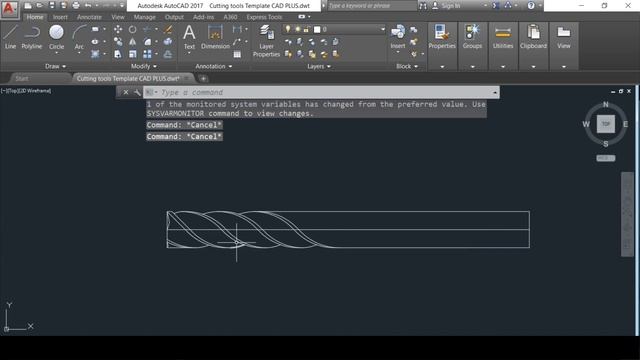The image size is (640, 360).
Task: Select the Line draw tool
Action: 10,37
